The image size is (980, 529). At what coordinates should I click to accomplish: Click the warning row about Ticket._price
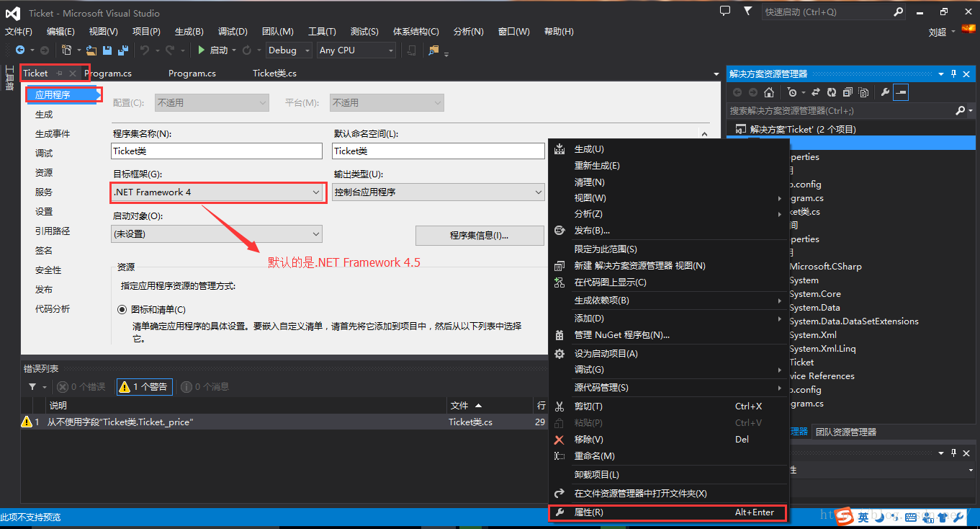pos(284,422)
